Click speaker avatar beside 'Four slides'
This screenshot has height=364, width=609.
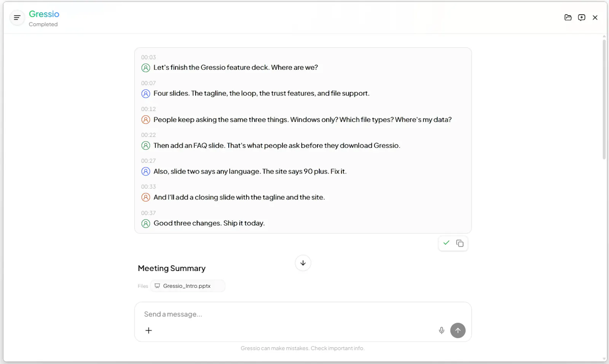146,94
